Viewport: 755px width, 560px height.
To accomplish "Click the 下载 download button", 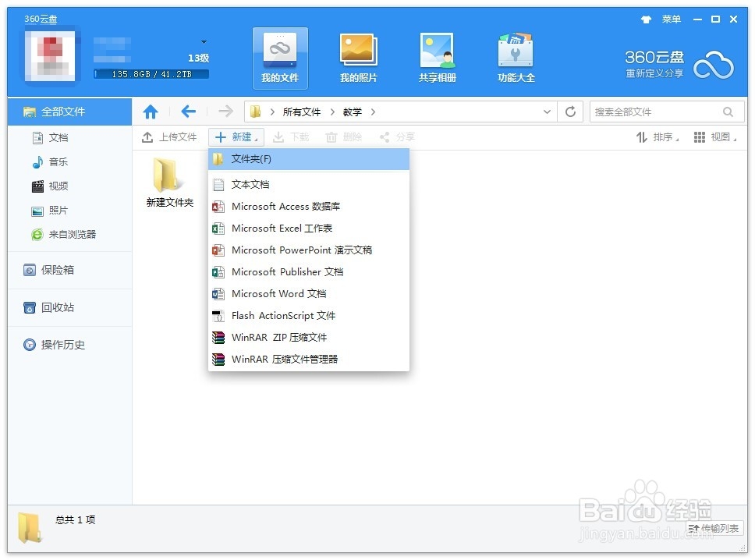I will [x=291, y=137].
